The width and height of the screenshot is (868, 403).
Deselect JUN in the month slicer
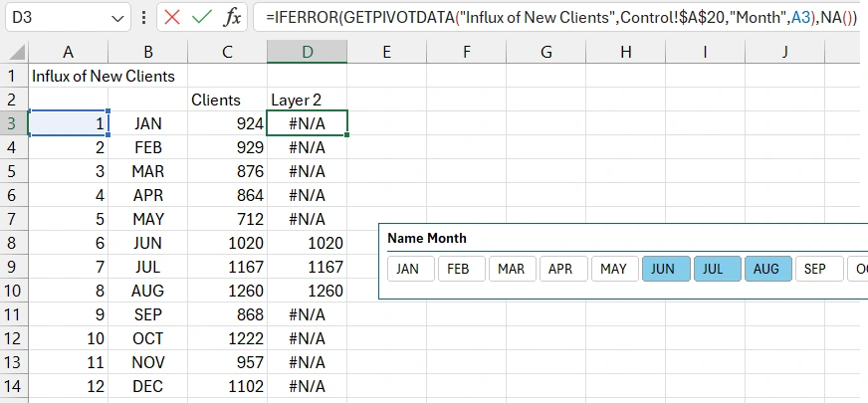[x=664, y=269]
